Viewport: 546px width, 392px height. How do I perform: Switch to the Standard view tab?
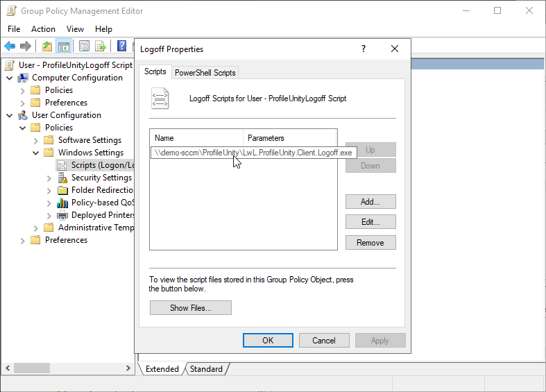pos(206,369)
